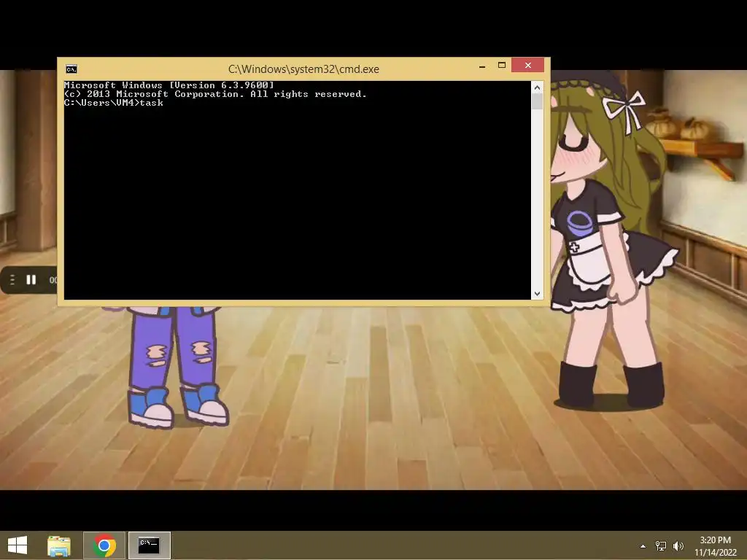The width and height of the screenshot is (747, 560).
Task: Switch to Google Chrome on the taskbar
Action: click(x=104, y=545)
